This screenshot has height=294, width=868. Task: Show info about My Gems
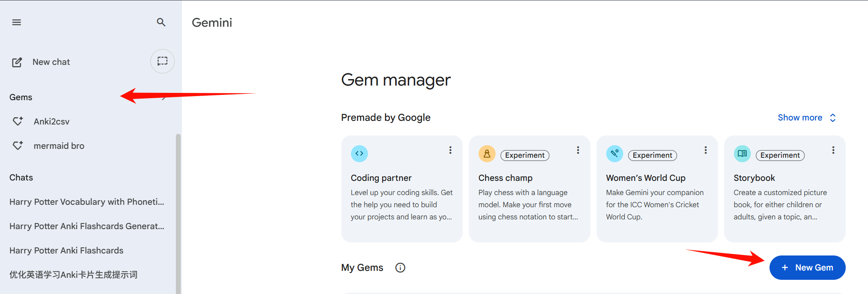pyautogui.click(x=400, y=268)
